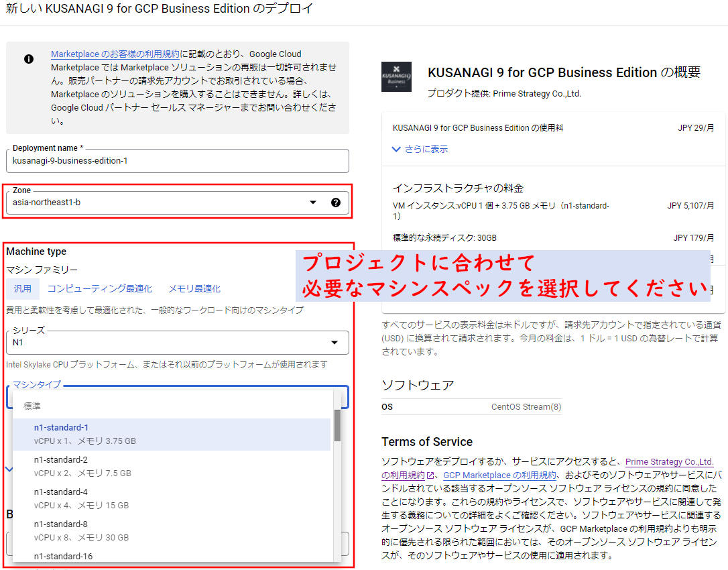Click the KUSANAGI 9 Business product logo
This screenshot has width=728, height=570.
coord(396,76)
